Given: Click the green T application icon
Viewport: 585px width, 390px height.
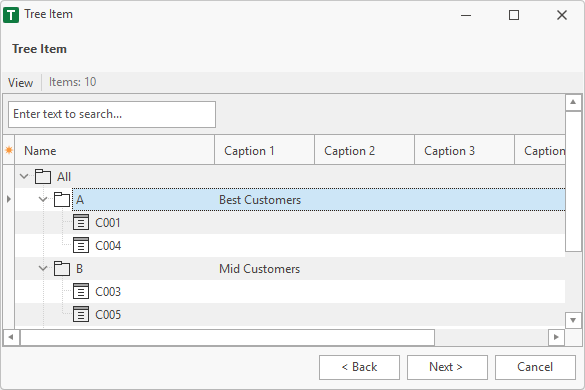Looking at the screenshot, I should (x=11, y=15).
